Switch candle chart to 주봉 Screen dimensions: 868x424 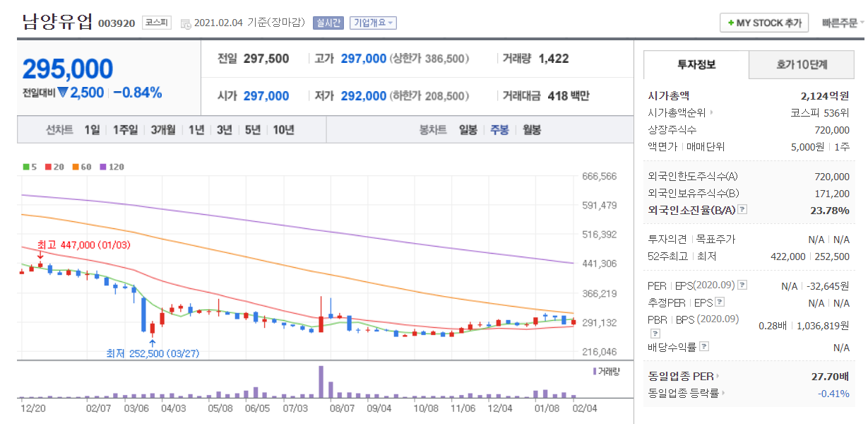(x=500, y=130)
